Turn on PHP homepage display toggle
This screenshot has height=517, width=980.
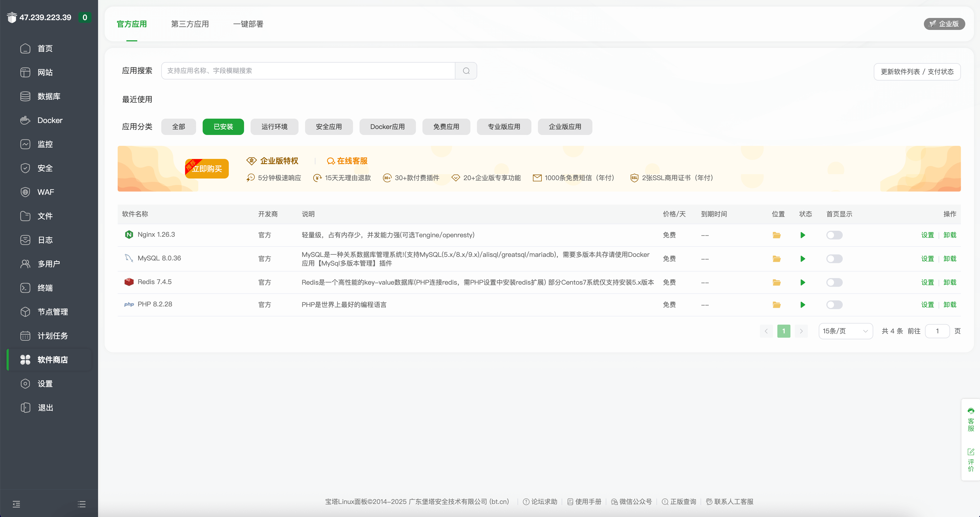tap(834, 305)
